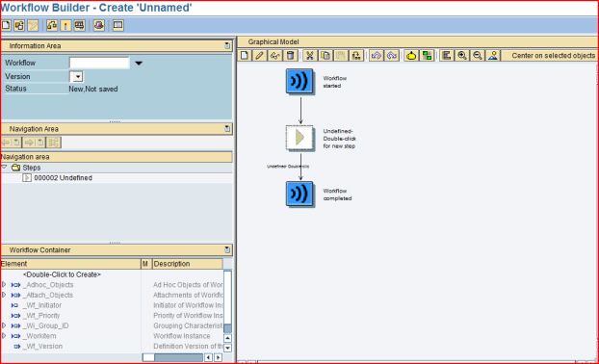Click the Steps folder label
Screen dimensions: 599x364
point(32,168)
